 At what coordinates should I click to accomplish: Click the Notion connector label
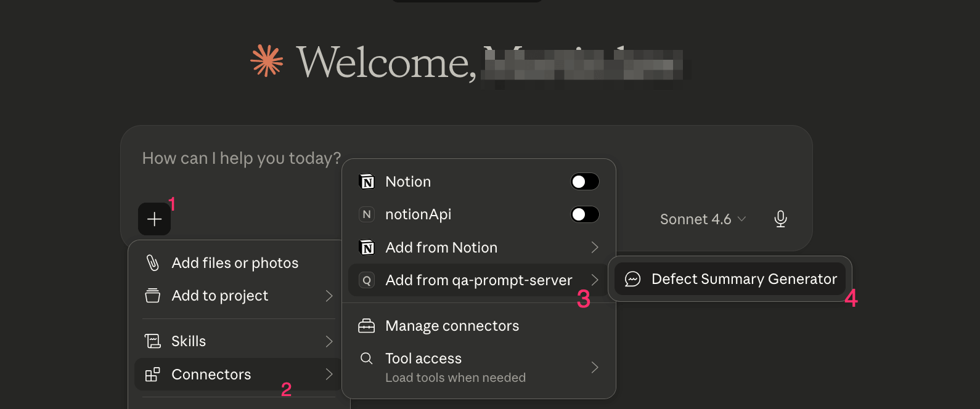(408, 182)
